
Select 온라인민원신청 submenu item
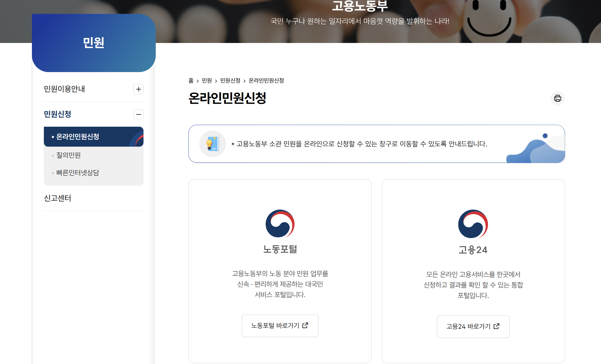(78, 137)
